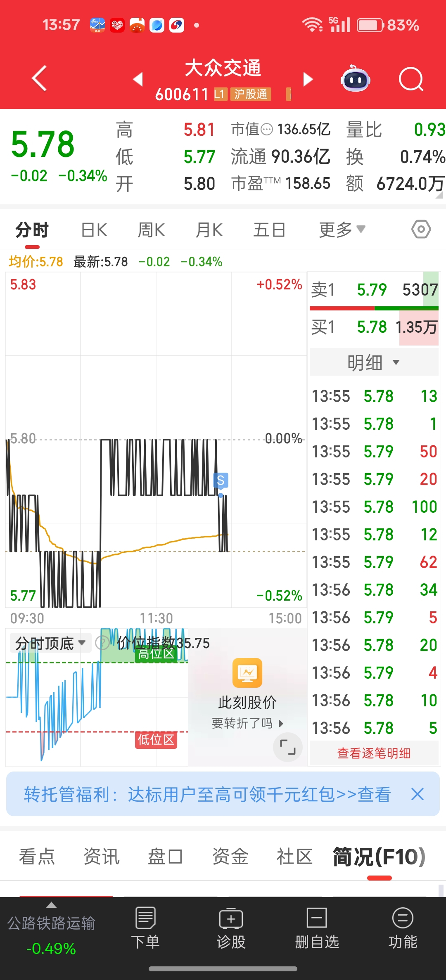Open the 转托管福利 banner link

click(x=207, y=794)
